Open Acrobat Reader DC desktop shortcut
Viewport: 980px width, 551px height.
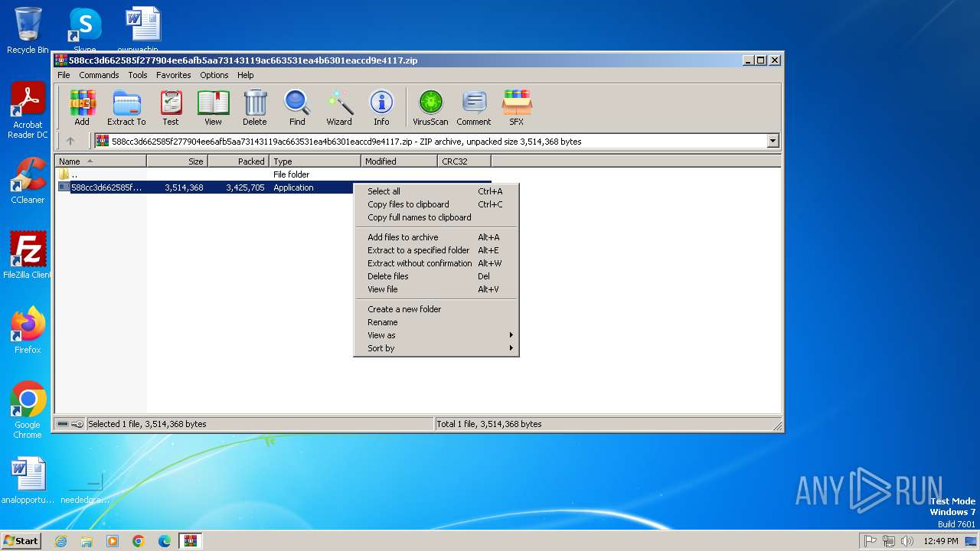[28, 111]
